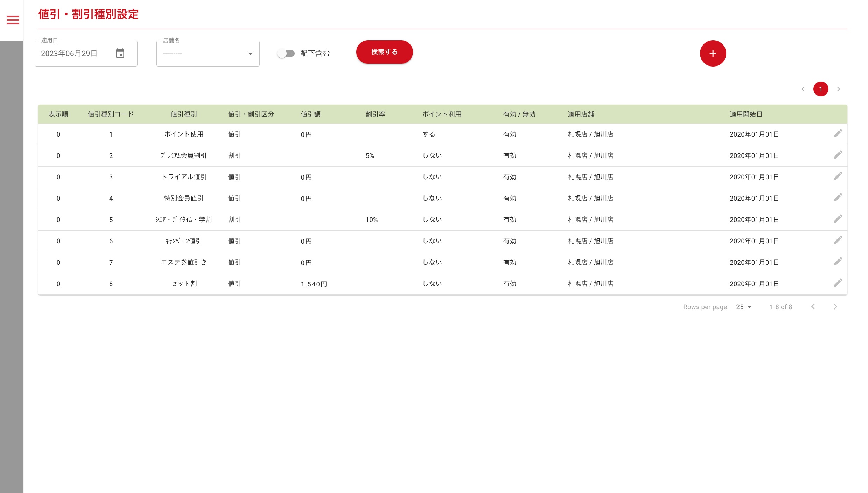Edit the ポイント使用 row with pencil icon
This screenshot has width=868, height=493.
[x=838, y=133]
